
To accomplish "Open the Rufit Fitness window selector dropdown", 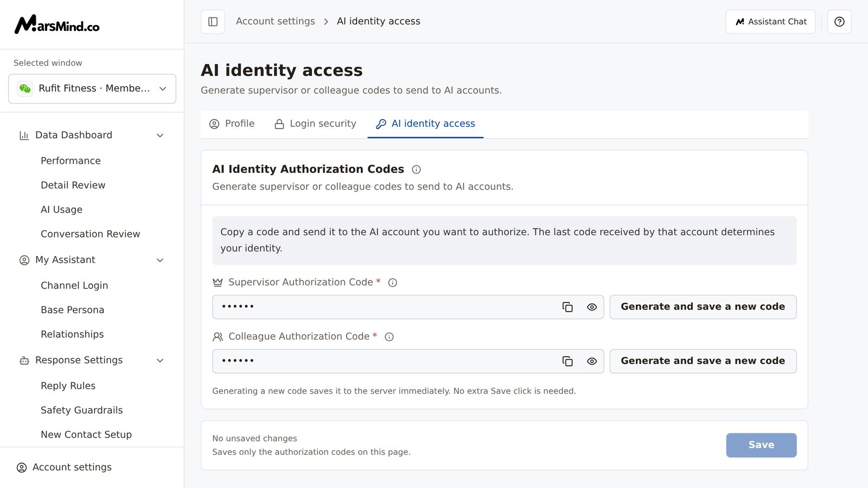I will [x=92, y=88].
